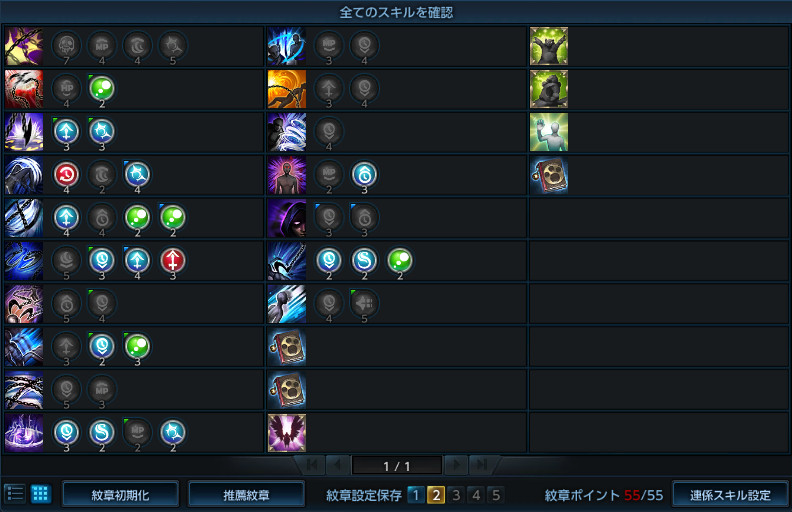
Task: Open the 連係スキル設定 button
Action: pos(730,495)
